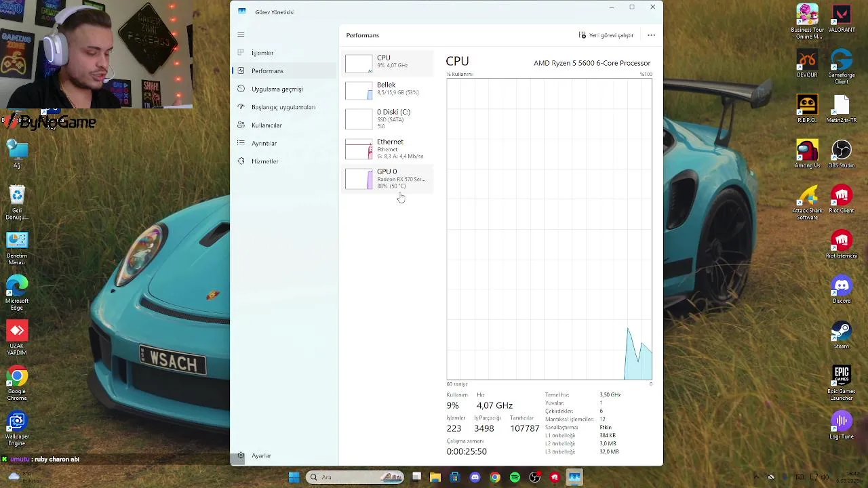Open Denetim Masası desktop icon

[x=17, y=248]
